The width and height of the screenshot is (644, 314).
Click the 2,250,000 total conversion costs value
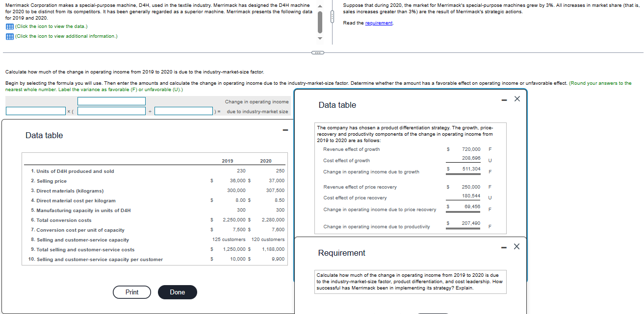[234, 220]
